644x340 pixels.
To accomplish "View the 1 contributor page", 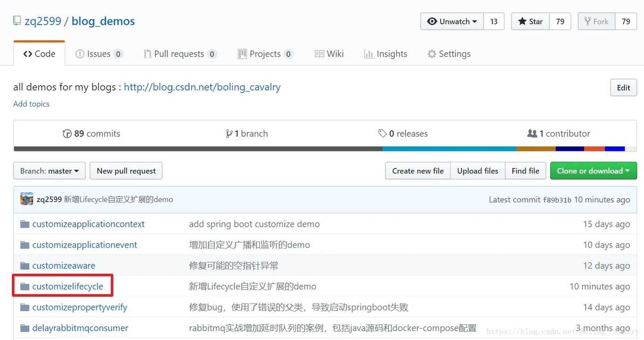I will tap(558, 133).
